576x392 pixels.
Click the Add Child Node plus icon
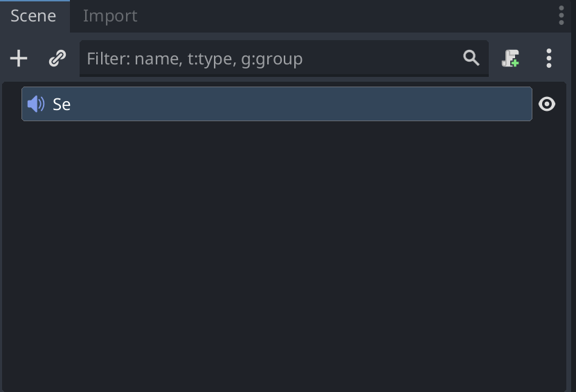19,59
